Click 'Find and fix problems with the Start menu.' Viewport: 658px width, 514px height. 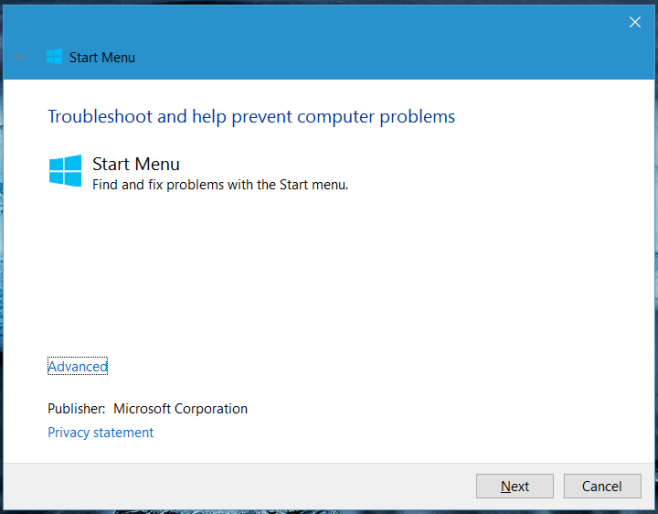point(220,185)
